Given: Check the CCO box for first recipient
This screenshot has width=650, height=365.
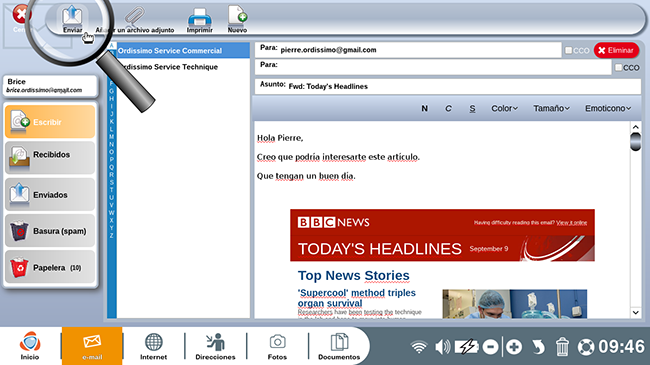Looking at the screenshot, I should (x=569, y=50).
